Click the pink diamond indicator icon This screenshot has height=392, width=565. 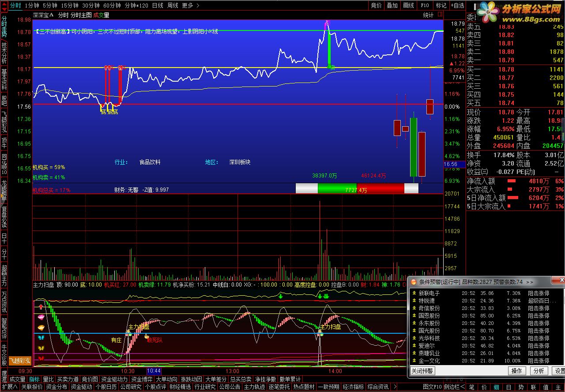pyautogui.click(x=41, y=317)
